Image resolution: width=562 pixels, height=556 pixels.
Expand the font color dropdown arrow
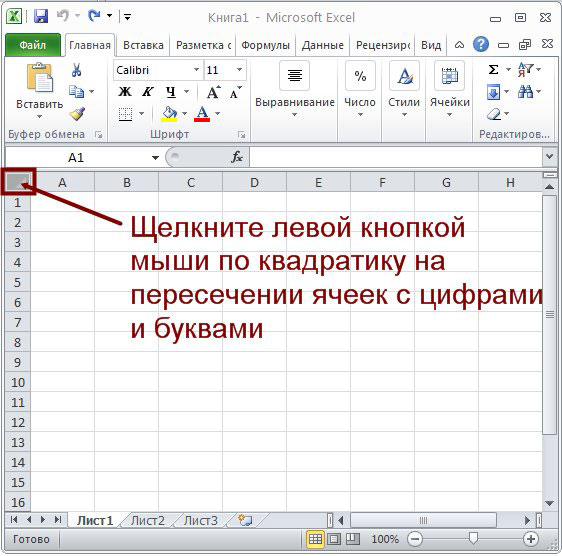tap(218, 114)
